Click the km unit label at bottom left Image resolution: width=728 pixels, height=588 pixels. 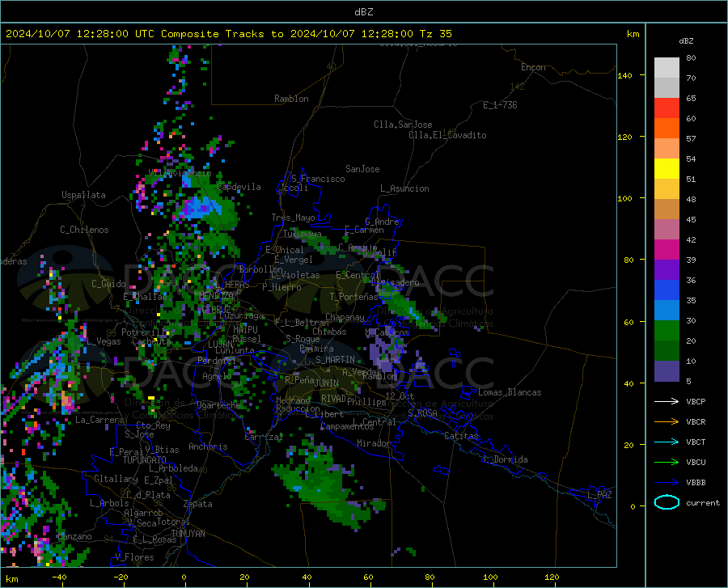coord(11,579)
